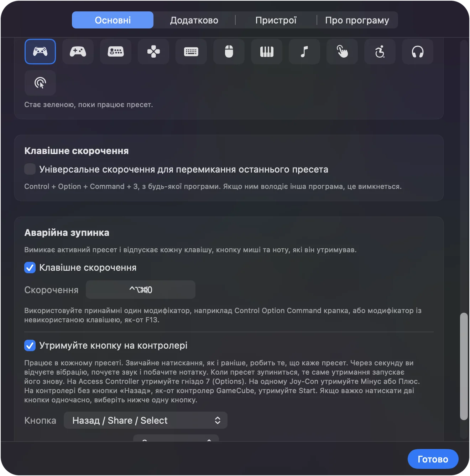Select the four-way D-pad icon
Viewport: 470px width, 476px height.
click(153, 52)
